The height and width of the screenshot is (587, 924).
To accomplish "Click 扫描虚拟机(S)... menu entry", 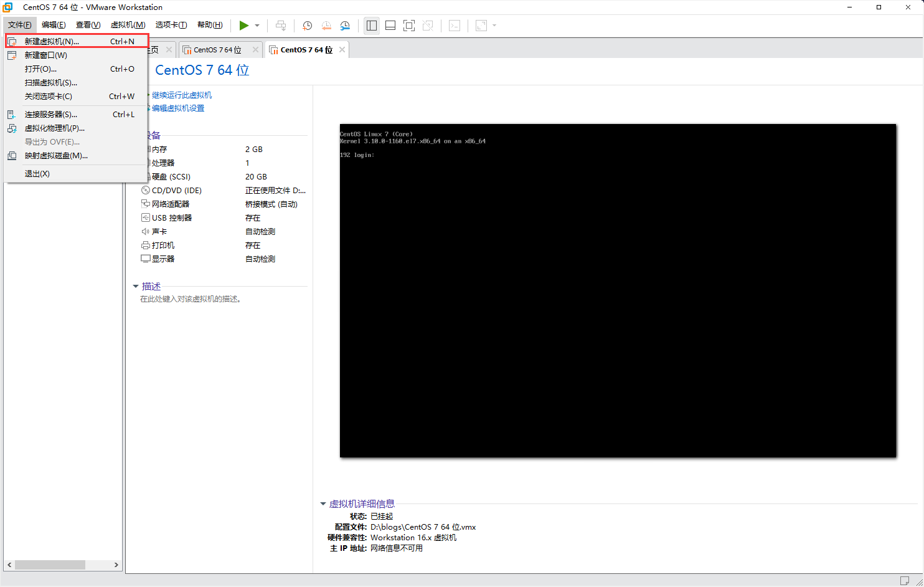I will point(77,82).
